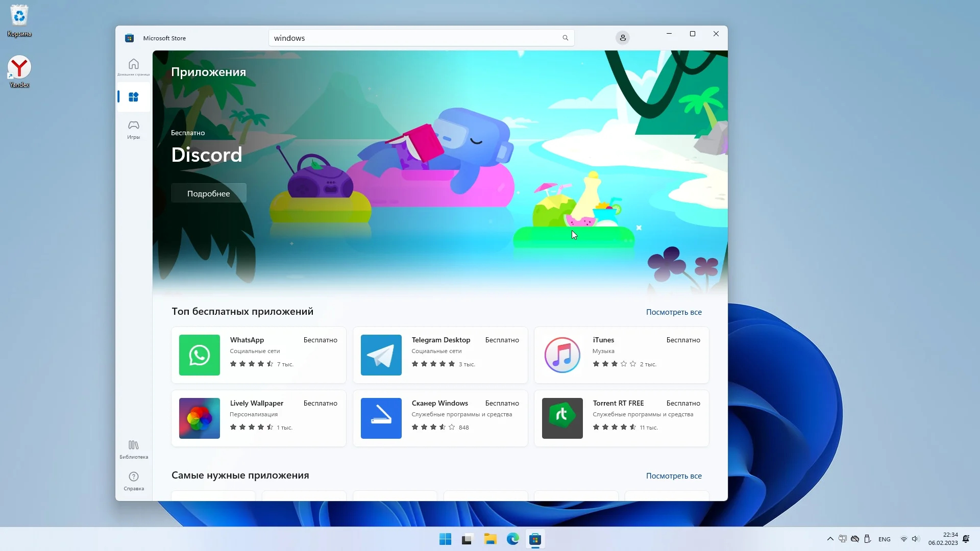The width and height of the screenshot is (980, 551).
Task: Open the Games section in sidebar
Action: click(x=133, y=129)
